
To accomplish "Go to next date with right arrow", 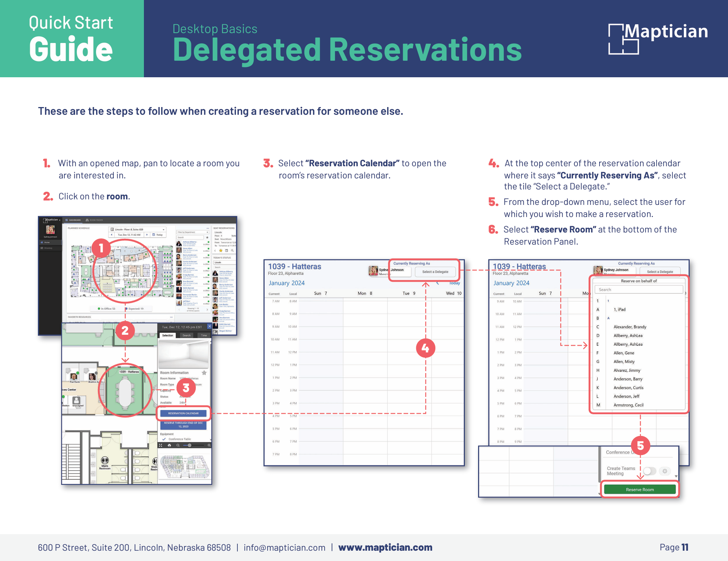I will click(147, 235).
